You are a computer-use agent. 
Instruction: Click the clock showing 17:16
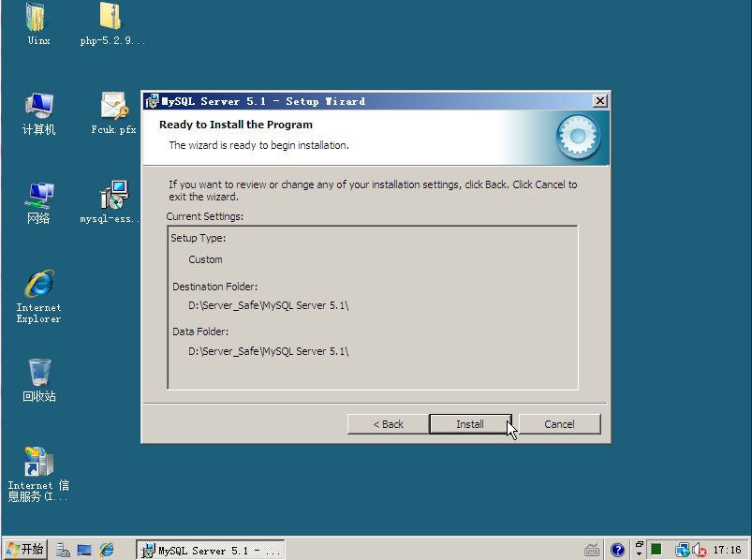tap(727, 550)
